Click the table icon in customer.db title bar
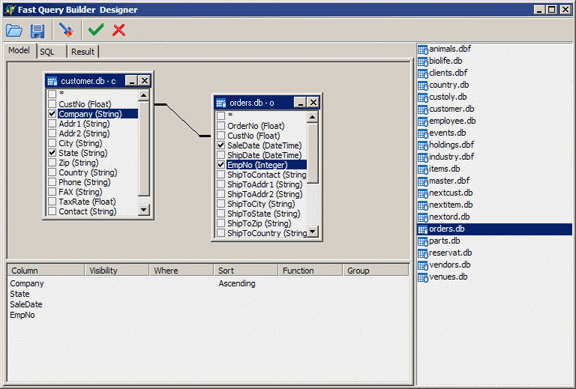This screenshot has height=389, width=576. click(52, 81)
